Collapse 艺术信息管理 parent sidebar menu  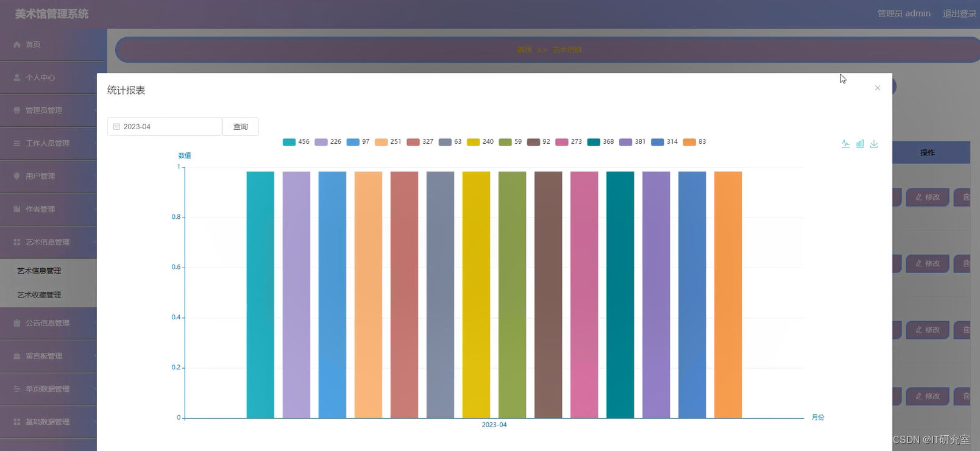(49, 242)
